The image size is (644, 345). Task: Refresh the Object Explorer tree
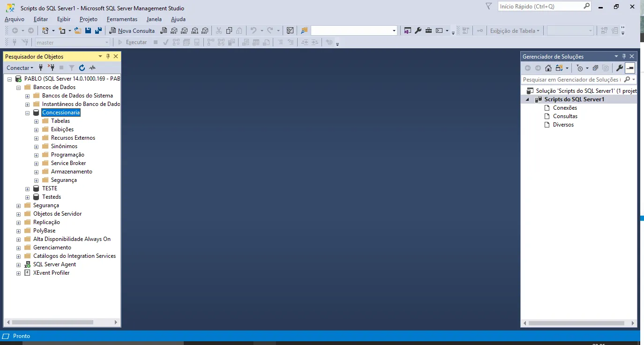(82, 67)
